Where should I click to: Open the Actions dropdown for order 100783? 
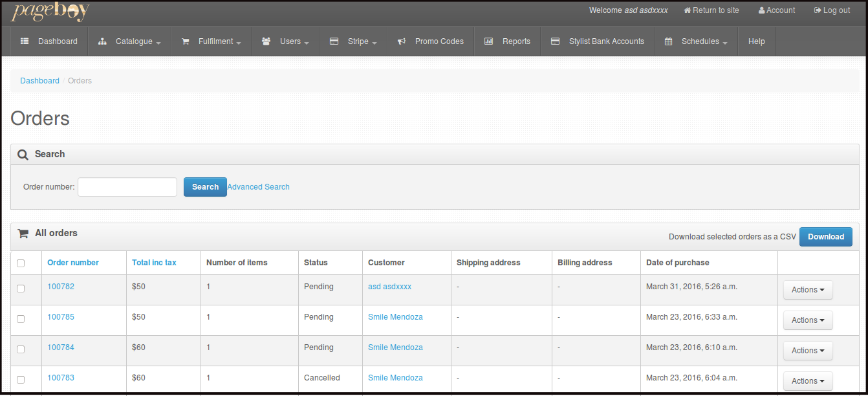pos(808,381)
